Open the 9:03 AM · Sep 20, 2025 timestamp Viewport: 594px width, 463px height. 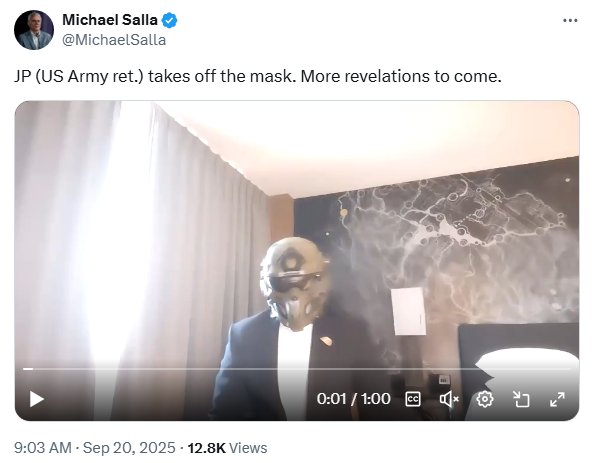(x=95, y=447)
